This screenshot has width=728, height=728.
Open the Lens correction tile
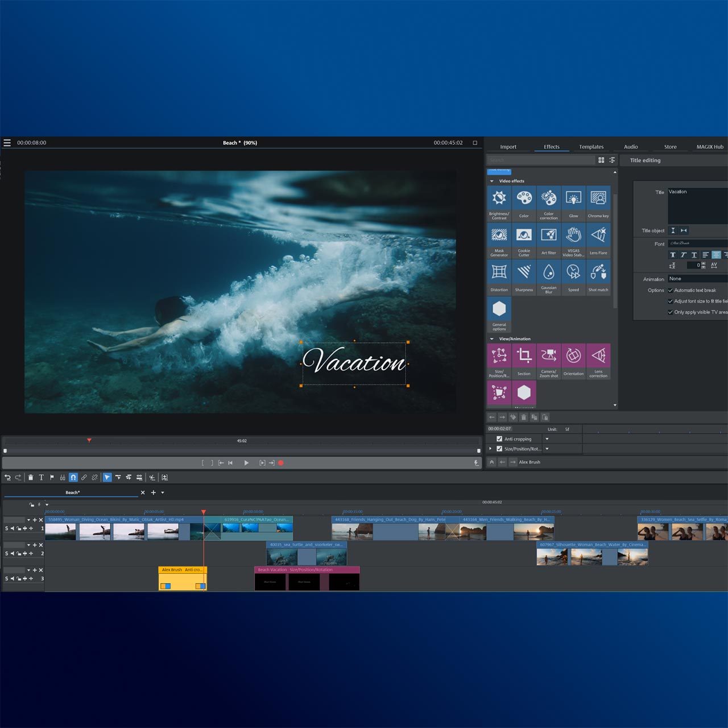click(x=598, y=361)
